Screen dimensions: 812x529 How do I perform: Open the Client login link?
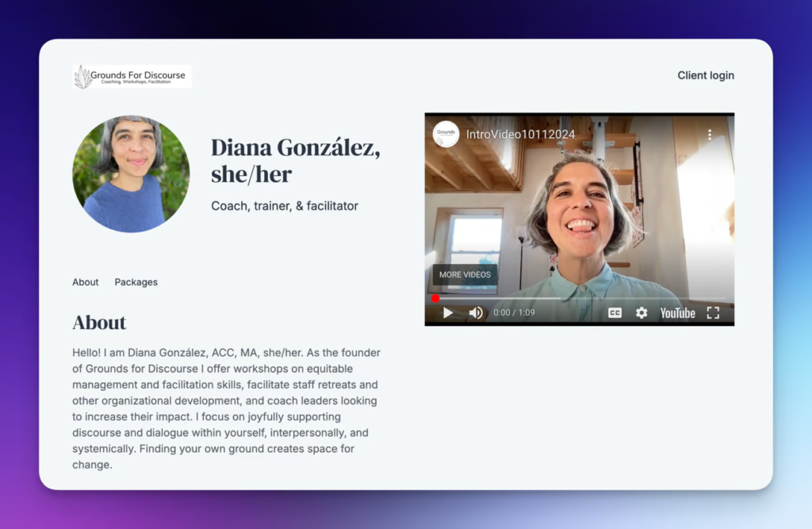coord(705,75)
